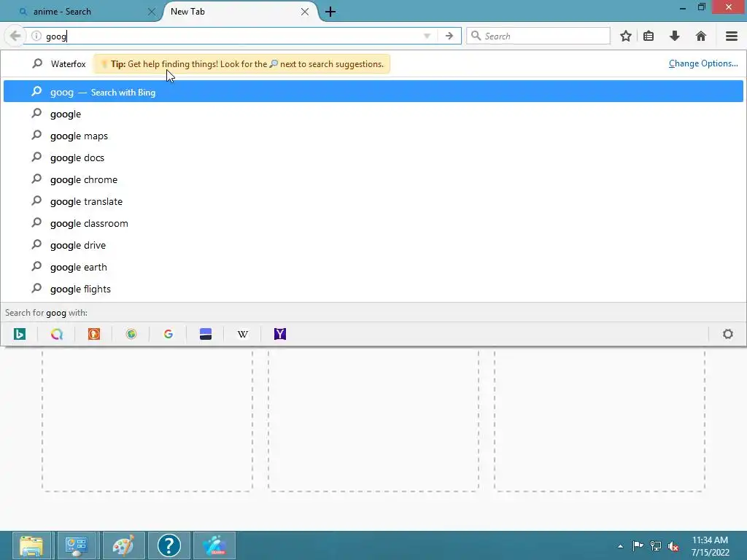Click the Back arrow button
The image size is (747, 560).
point(15,36)
